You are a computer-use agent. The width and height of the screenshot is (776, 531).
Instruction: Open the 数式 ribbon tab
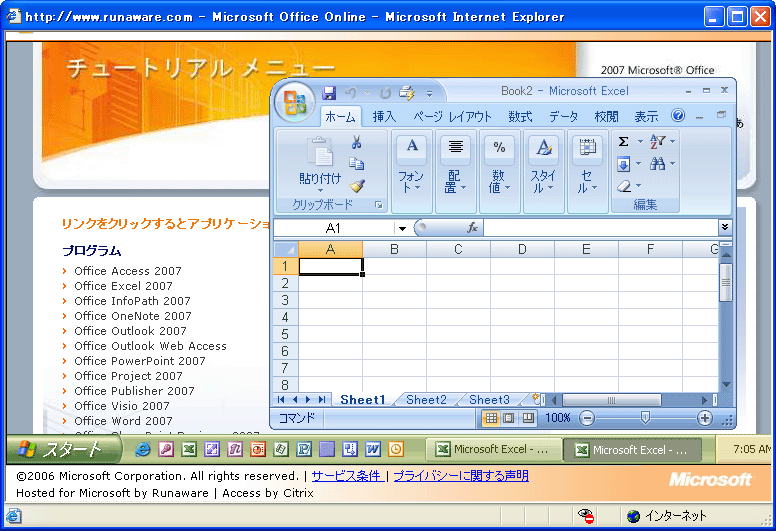click(x=520, y=117)
